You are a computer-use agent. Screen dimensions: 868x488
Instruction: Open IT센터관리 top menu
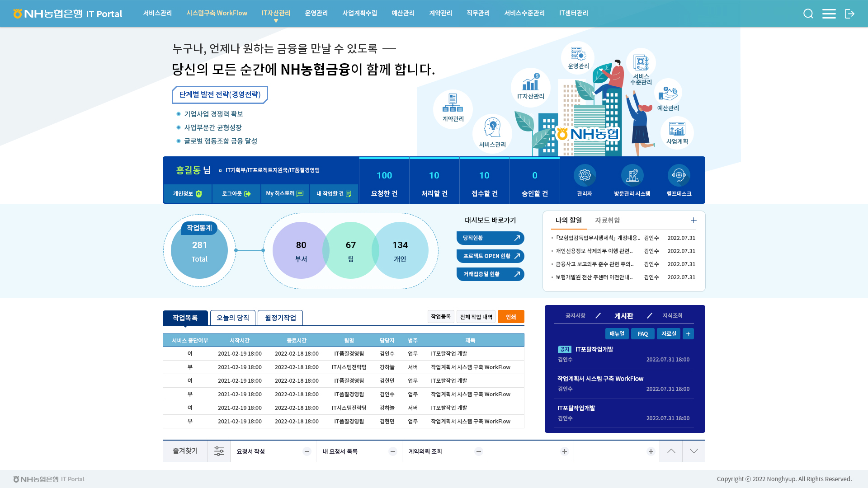(573, 13)
